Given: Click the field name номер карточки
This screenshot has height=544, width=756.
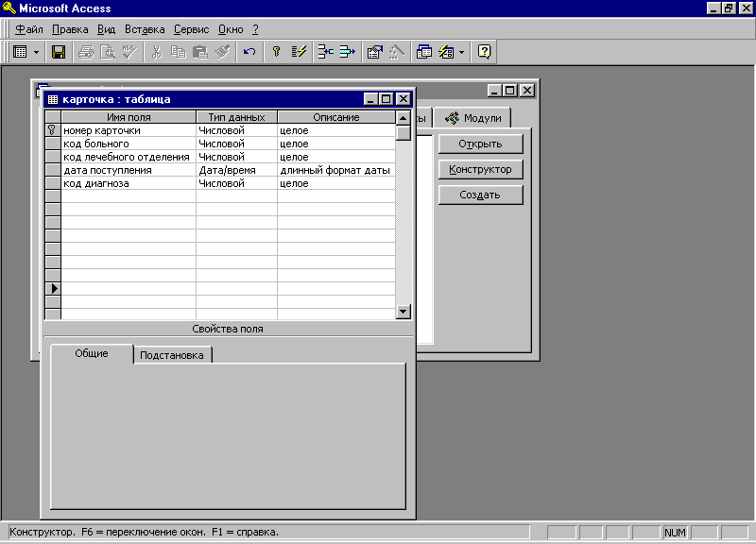Looking at the screenshot, I should click(x=102, y=130).
